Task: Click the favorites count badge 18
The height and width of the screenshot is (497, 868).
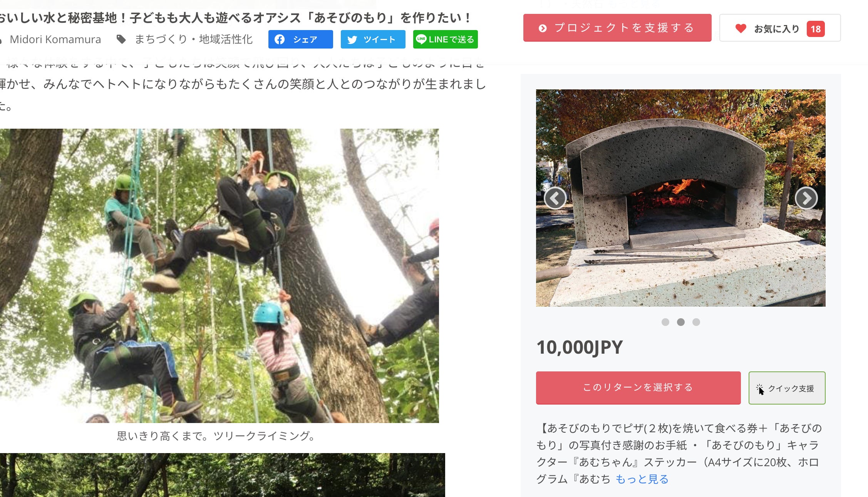Action: click(x=815, y=29)
